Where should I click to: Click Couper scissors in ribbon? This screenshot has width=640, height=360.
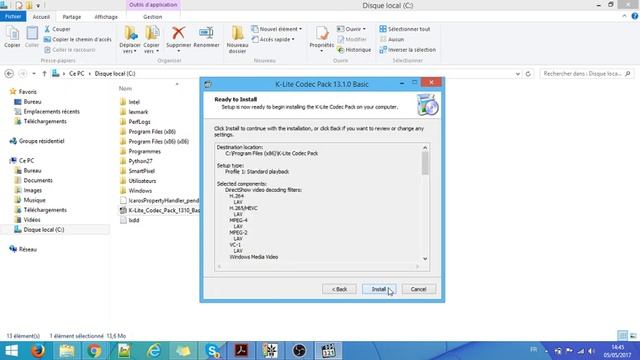[x=58, y=29]
